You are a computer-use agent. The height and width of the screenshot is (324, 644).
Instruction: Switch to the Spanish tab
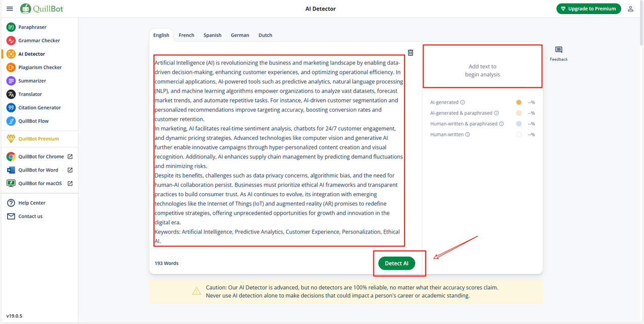[x=212, y=35]
